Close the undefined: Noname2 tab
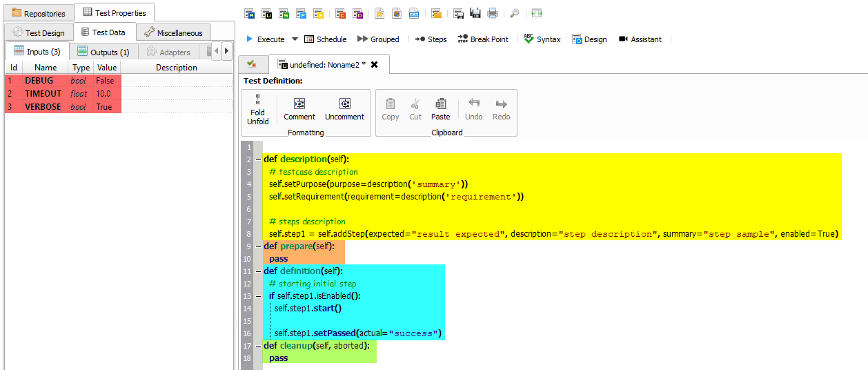This screenshot has width=868, height=370. click(374, 64)
